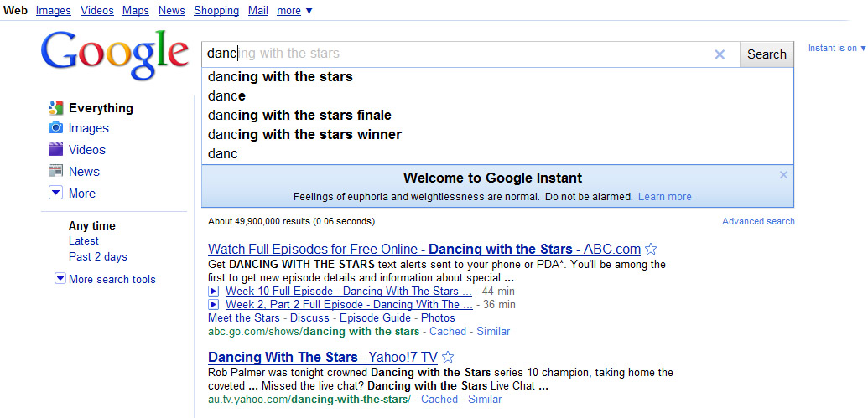The height and width of the screenshot is (418, 868).
Task: Open the Photos sitelink
Action: point(438,318)
